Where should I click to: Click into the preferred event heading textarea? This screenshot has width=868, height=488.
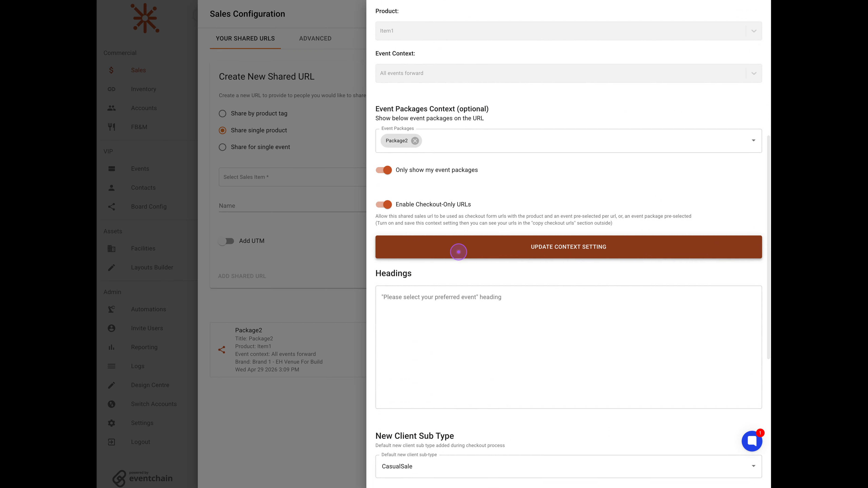click(x=568, y=347)
